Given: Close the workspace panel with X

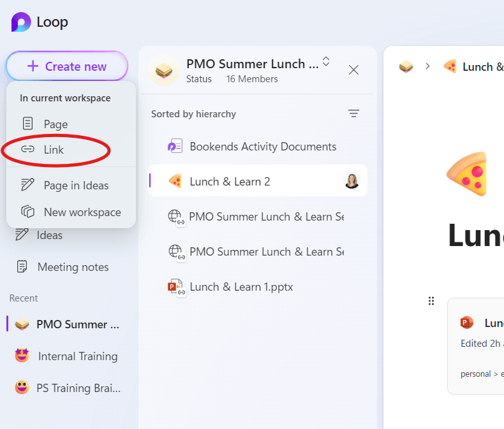Looking at the screenshot, I should [353, 69].
